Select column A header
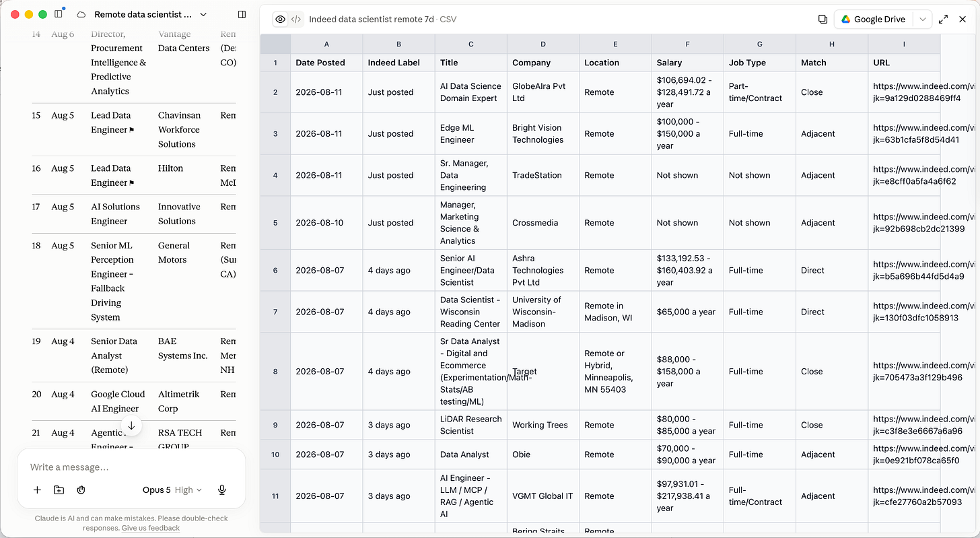The height and width of the screenshot is (538, 980). tap(326, 44)
